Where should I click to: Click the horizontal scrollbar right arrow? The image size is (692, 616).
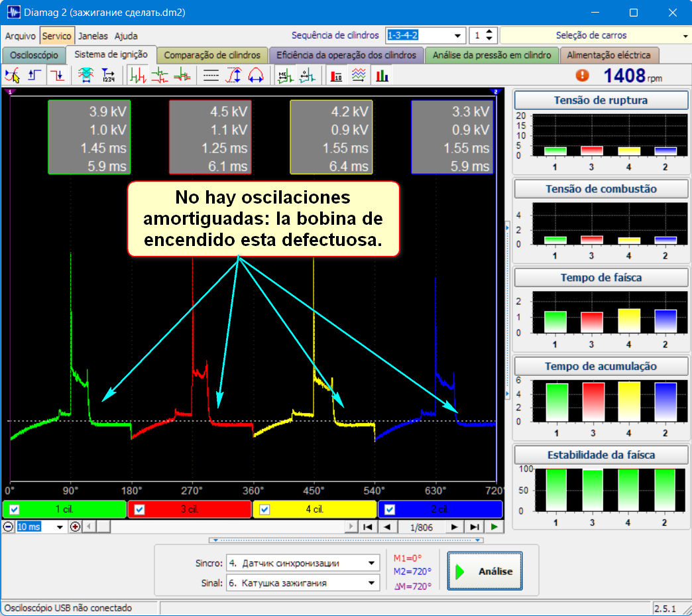pos(351,526)
